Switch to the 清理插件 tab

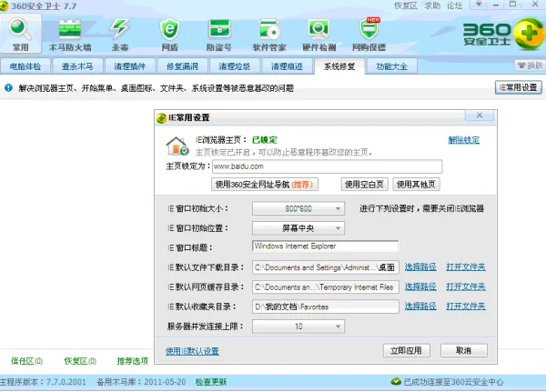[x=130, y=66]
